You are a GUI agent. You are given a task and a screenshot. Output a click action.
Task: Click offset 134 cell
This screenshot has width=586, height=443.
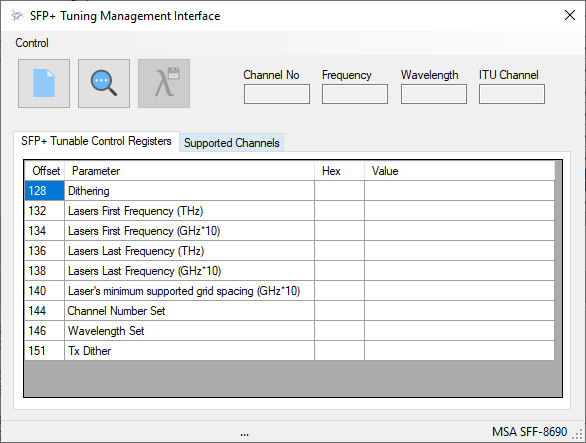click(x=45, y=231)
